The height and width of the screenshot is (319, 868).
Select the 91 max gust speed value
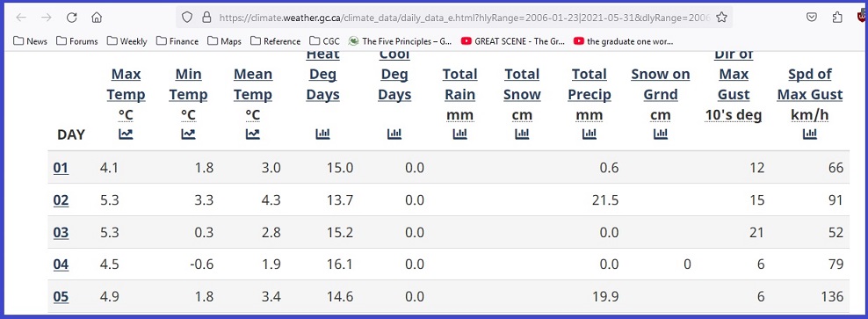[x=835, y=200]
